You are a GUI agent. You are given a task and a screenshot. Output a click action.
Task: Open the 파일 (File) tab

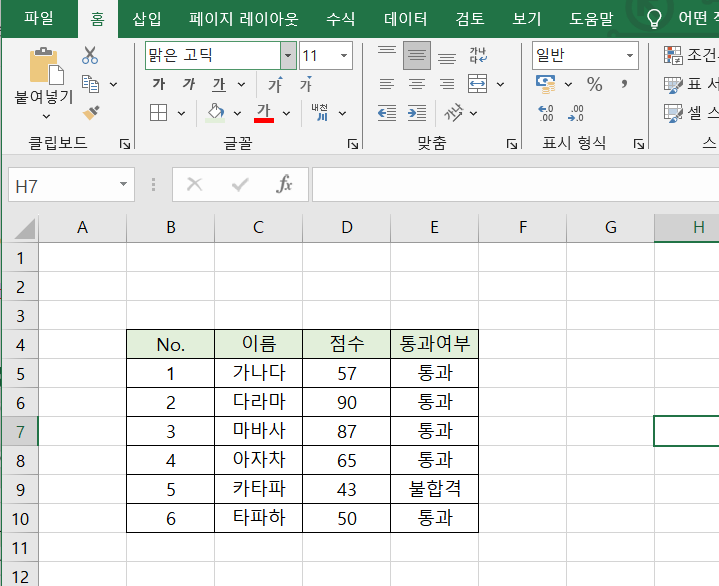coord(39,19)
